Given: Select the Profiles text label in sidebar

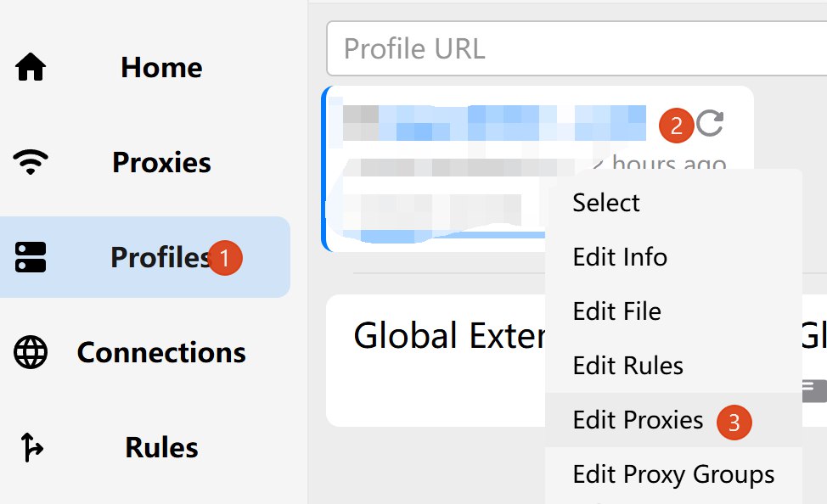Looking at the screenshot, I should (160, 257).
